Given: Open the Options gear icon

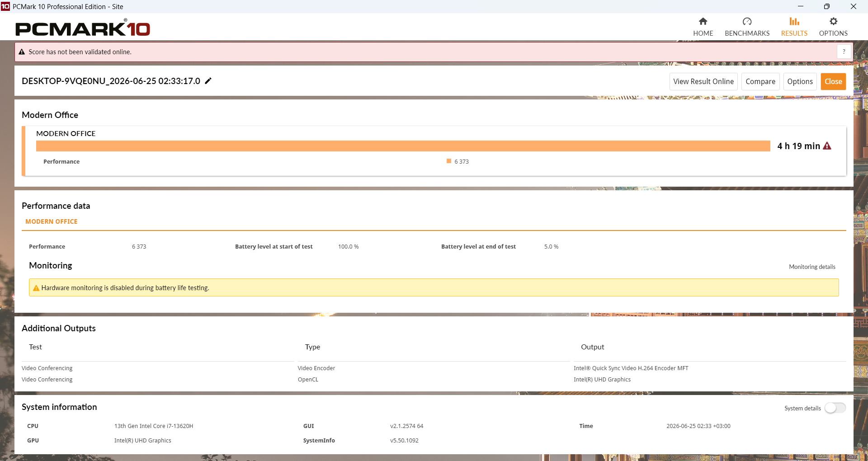Looking at the screenshot, I should (833, 21).
